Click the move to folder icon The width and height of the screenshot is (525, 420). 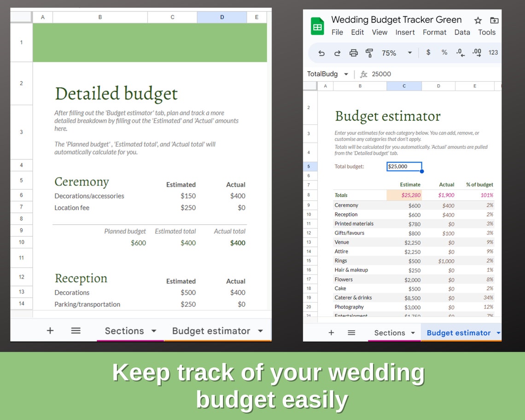(494, 20)
